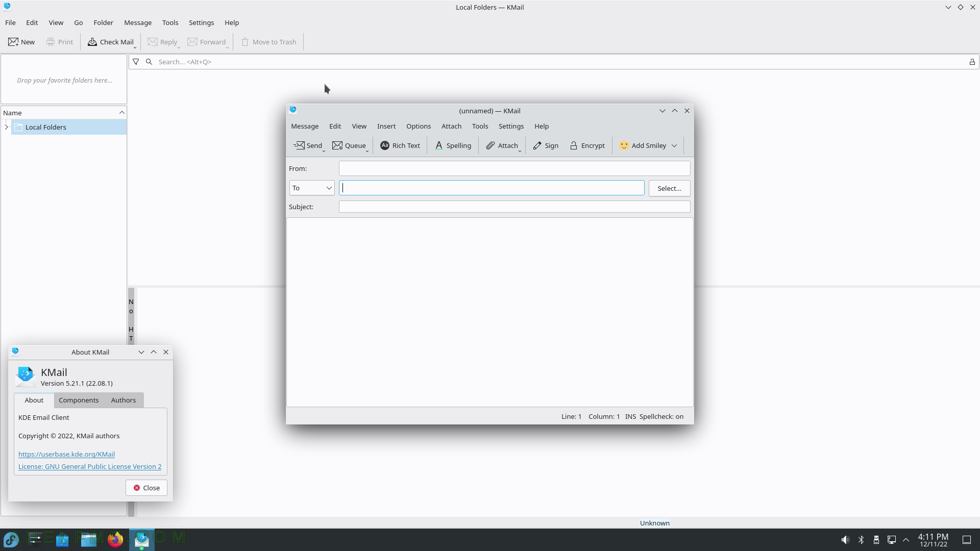Click the message body text area

[489, 312]
